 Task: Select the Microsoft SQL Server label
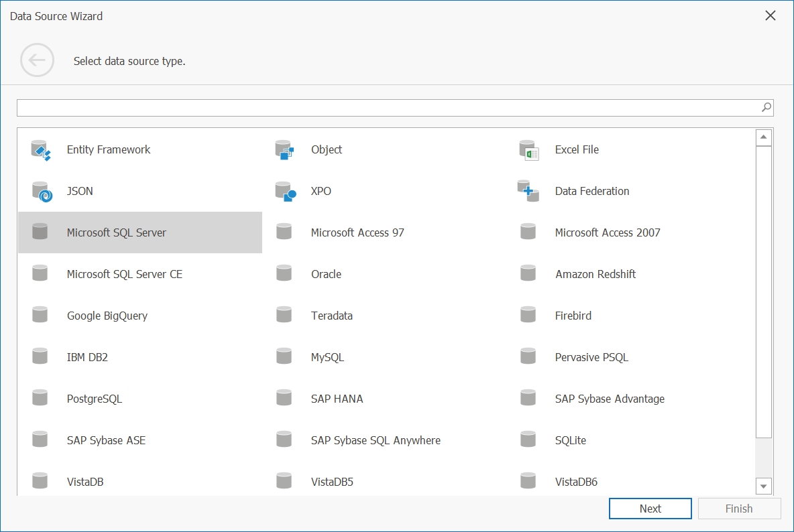tap(117, 232)
